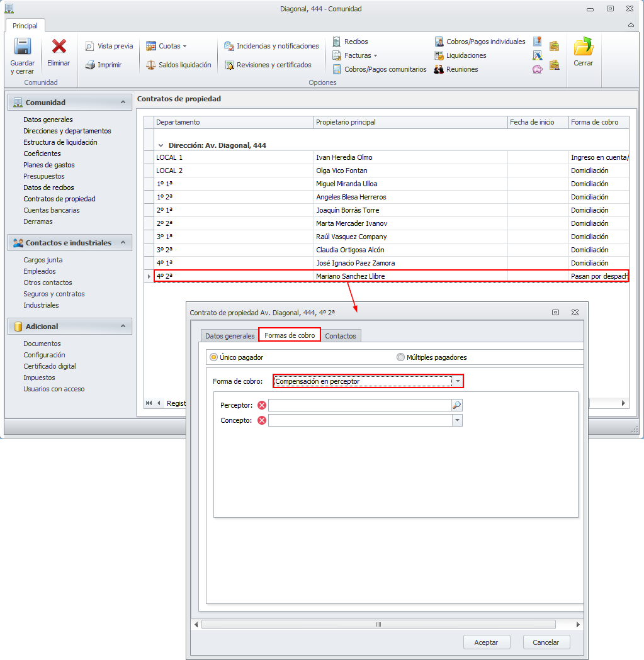Click the Imprimir printer icon

90,65
